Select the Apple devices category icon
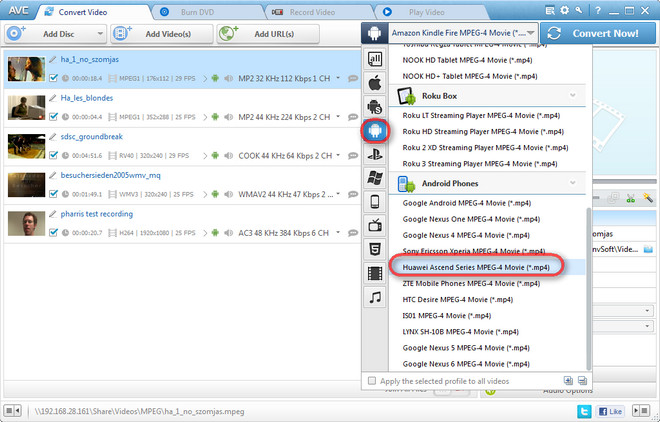The width and height of the screenshot is (660, 422). 375,83
